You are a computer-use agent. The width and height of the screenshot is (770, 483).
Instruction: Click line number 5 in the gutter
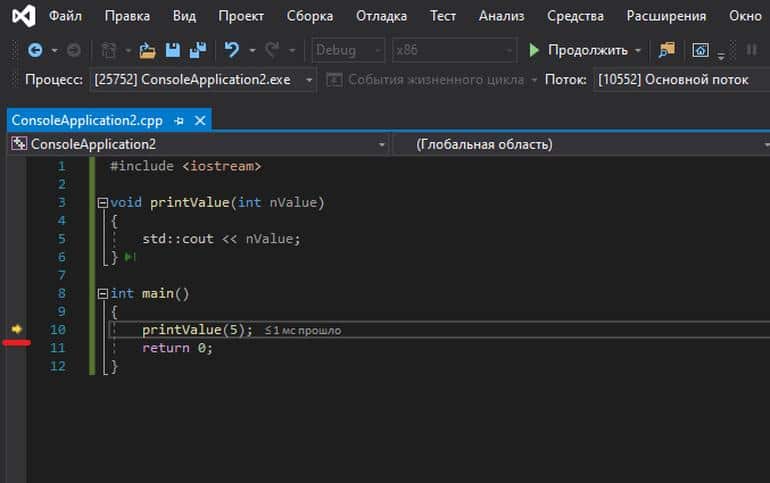tap(61, 239)
